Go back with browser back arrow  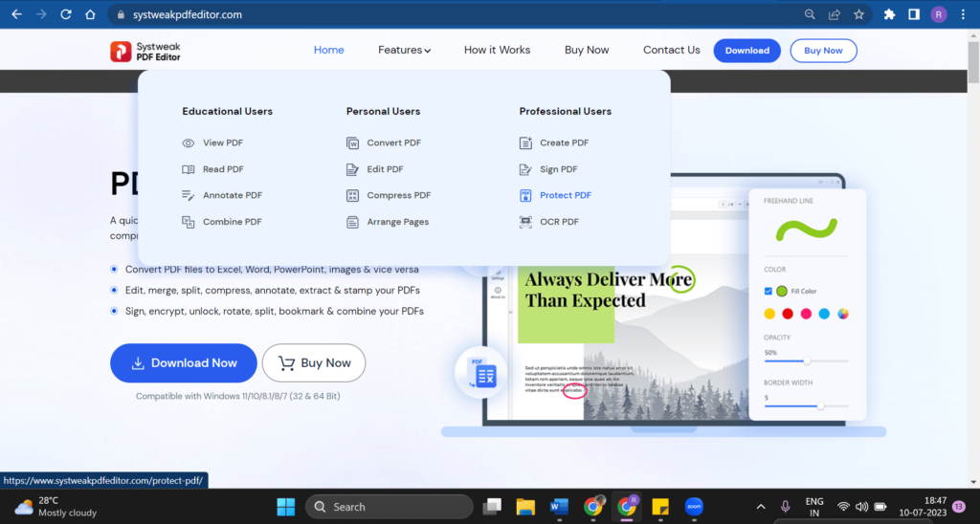(17, 14)
